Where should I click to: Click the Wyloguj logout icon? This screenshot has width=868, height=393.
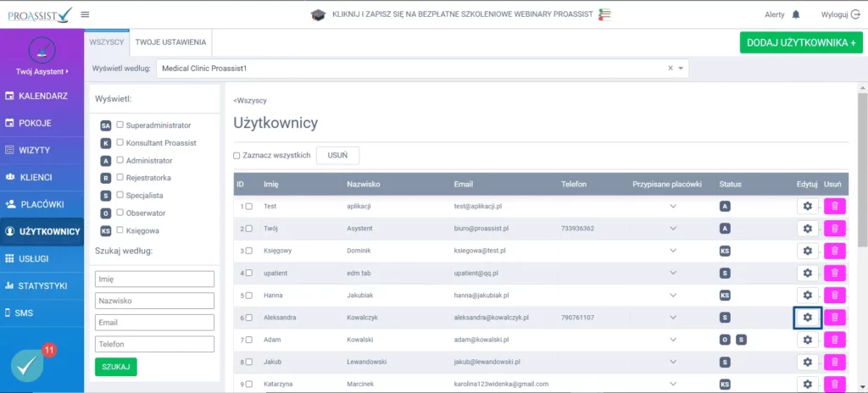pyautogui.click(x=854, y=15)
